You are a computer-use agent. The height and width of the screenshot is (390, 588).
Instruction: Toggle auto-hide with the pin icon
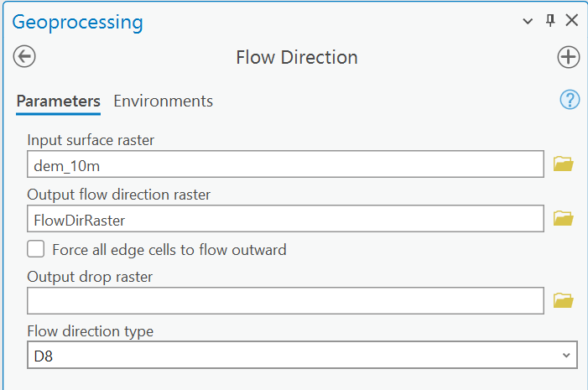pos(550,20)
